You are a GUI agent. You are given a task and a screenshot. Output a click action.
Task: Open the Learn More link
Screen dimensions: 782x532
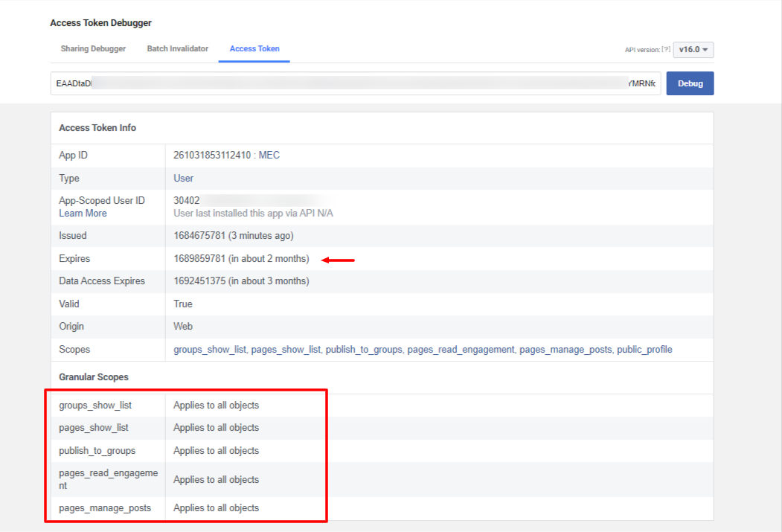tap(83, 214)
